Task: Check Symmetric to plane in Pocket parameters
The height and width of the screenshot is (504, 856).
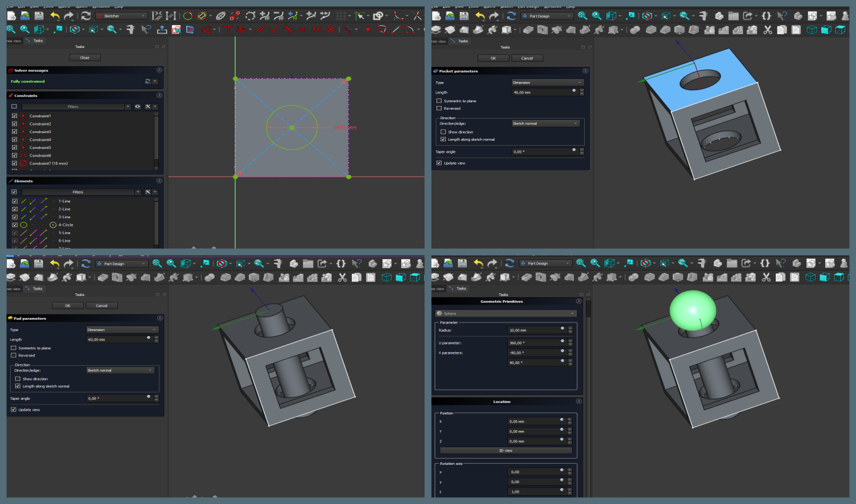Action: (x=439, y=101)
